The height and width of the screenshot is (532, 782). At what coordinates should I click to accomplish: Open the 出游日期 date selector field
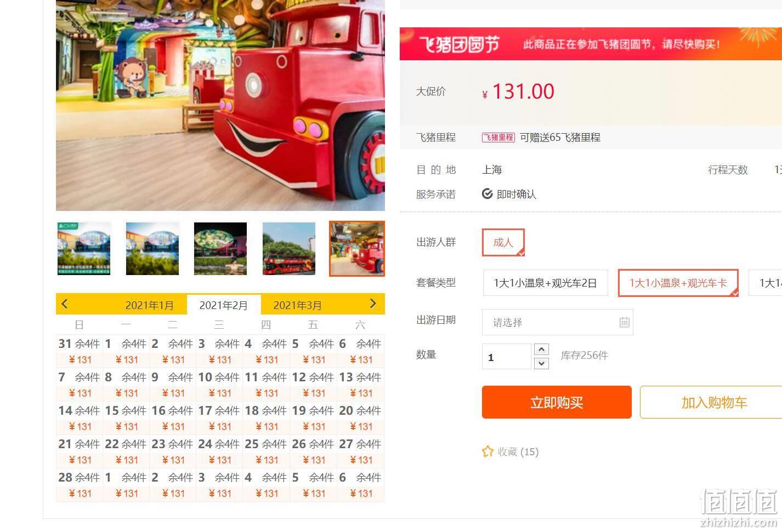557,322
